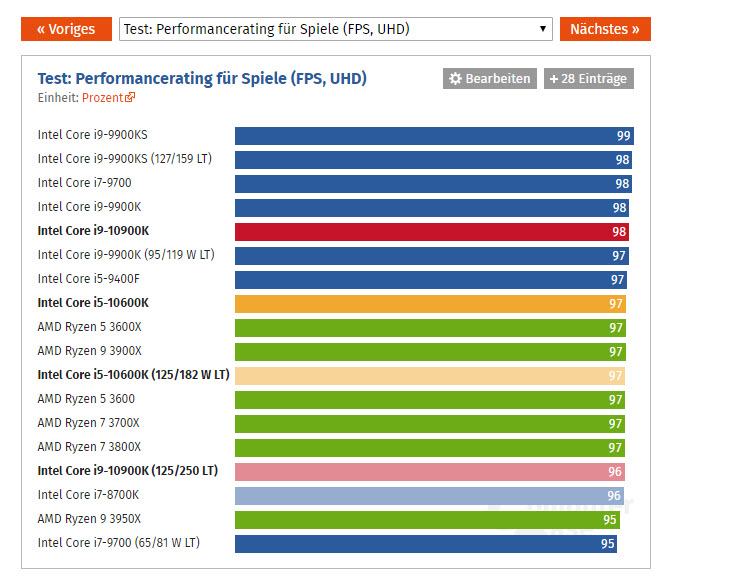Image resolution: width=753 pixels, height=578 pixels.
Task: Click the Einheit unit label
Action: click(x=58, y=97)
